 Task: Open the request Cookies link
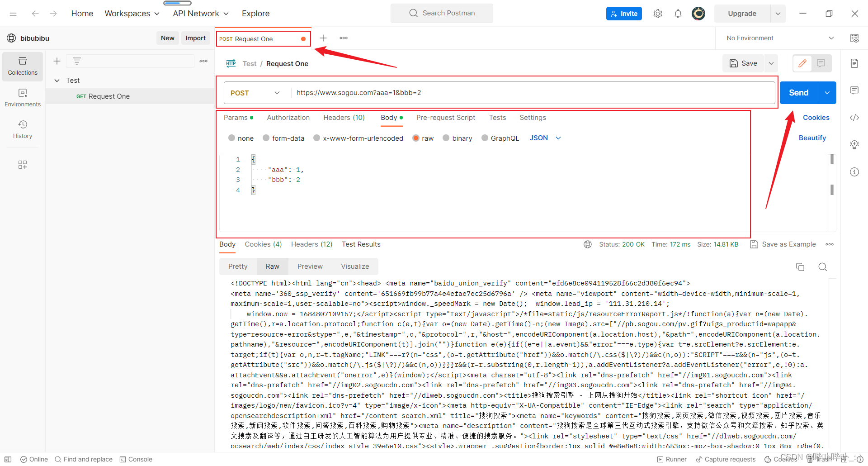coord(816,118)
